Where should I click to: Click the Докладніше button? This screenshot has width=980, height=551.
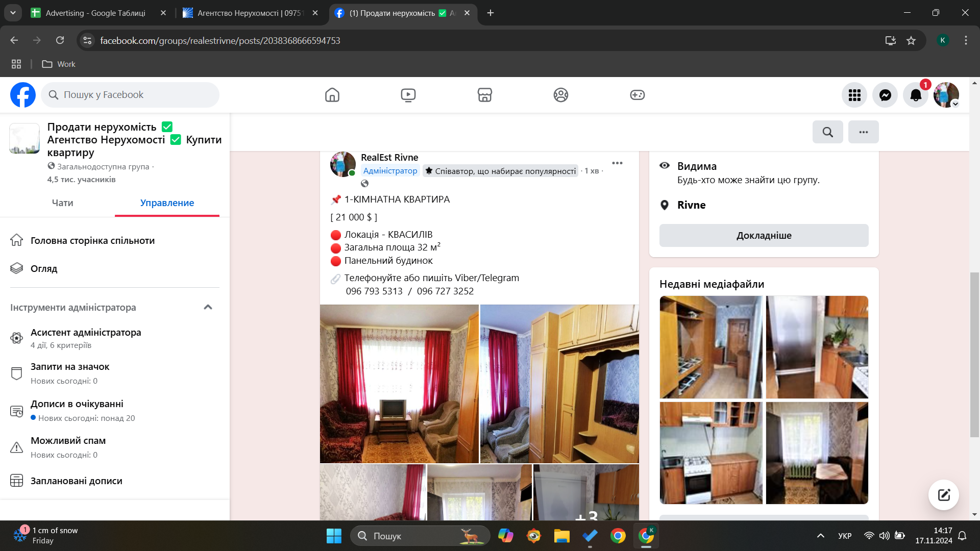764,236
